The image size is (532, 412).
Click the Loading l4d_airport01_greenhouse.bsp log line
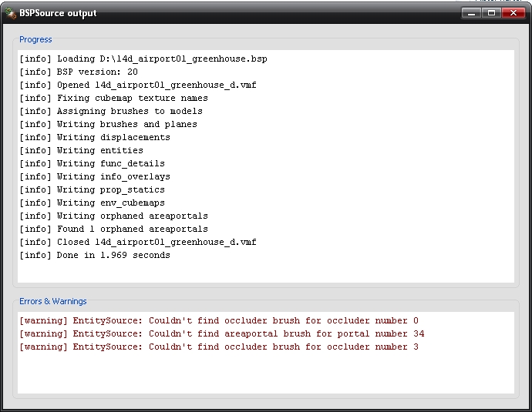[143, 59]
